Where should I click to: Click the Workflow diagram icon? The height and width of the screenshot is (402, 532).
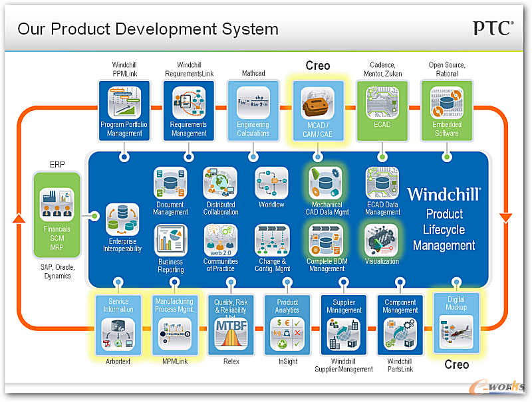(271, 183)
